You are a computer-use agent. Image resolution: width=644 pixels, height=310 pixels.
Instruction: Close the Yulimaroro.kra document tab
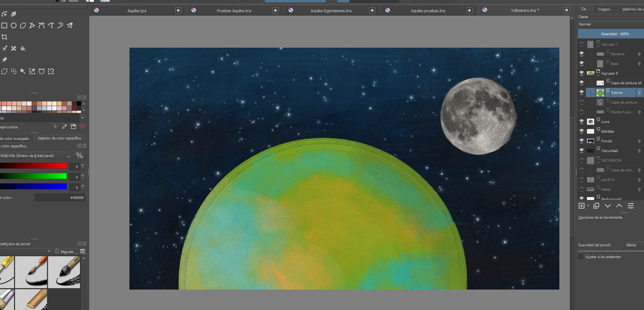click(x=567, y=10)
